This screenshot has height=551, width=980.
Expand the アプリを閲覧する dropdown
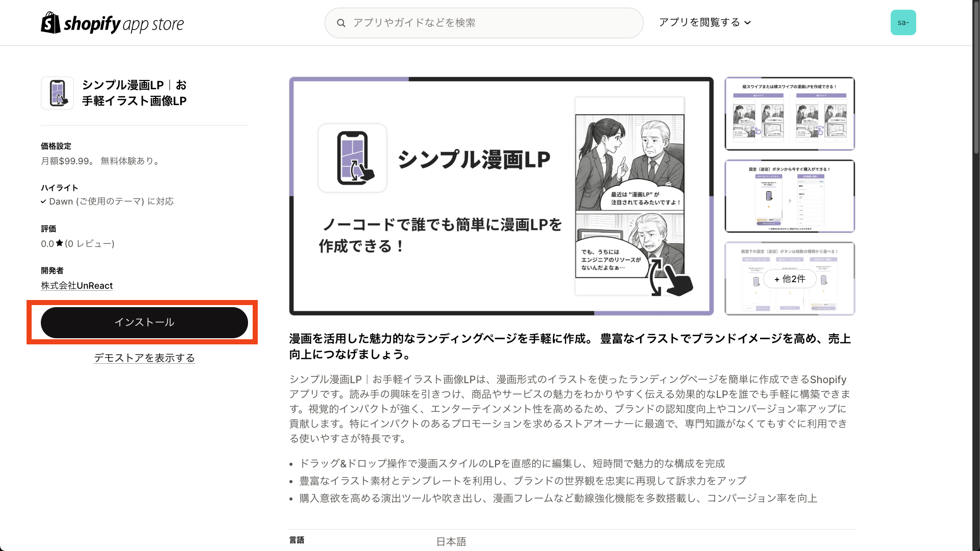coord(699,22)
